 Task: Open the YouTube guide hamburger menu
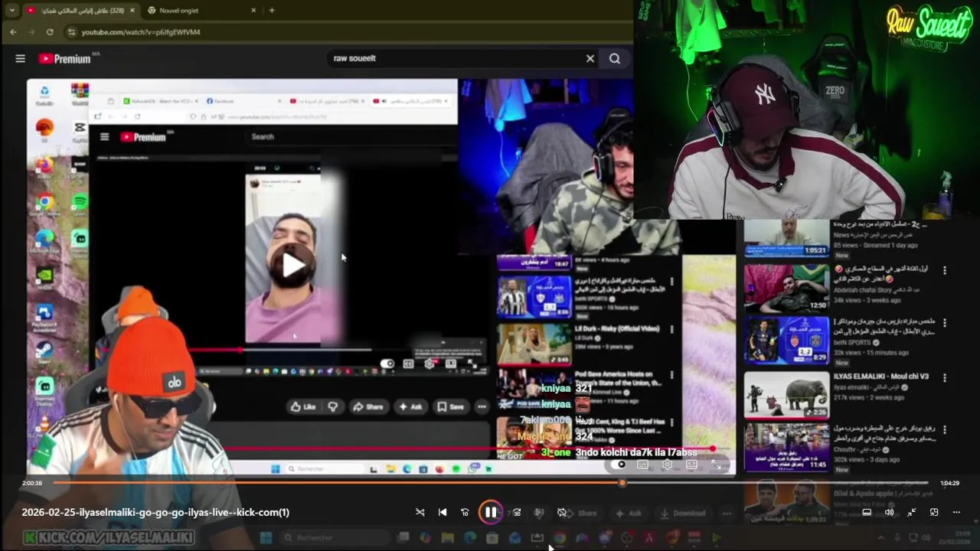click(x=21, y=58)
